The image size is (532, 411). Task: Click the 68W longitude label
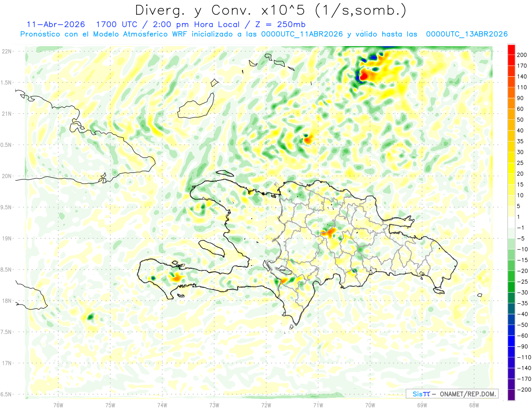tap(474, 405)
